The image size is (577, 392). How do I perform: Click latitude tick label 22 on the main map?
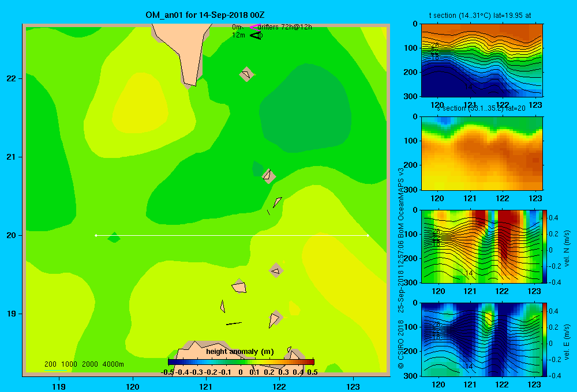[x=12, y=78]
